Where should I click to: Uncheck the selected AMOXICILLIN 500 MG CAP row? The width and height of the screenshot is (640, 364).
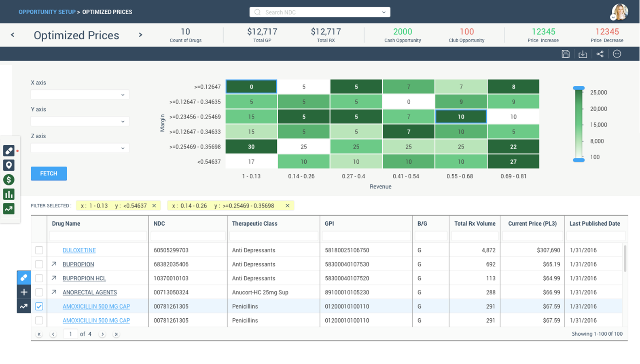tap(39, 307)
